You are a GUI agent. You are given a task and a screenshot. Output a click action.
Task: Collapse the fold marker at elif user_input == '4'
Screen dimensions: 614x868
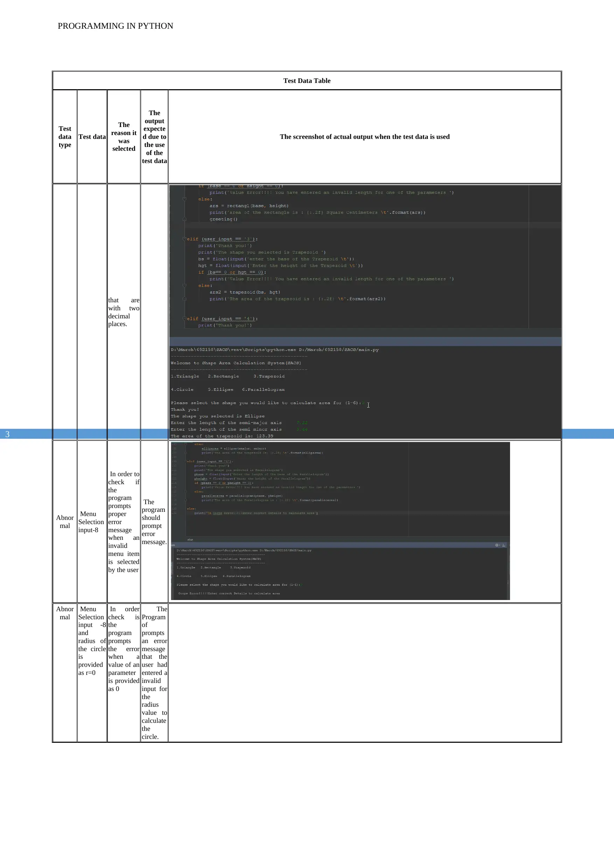coord(184,319)
